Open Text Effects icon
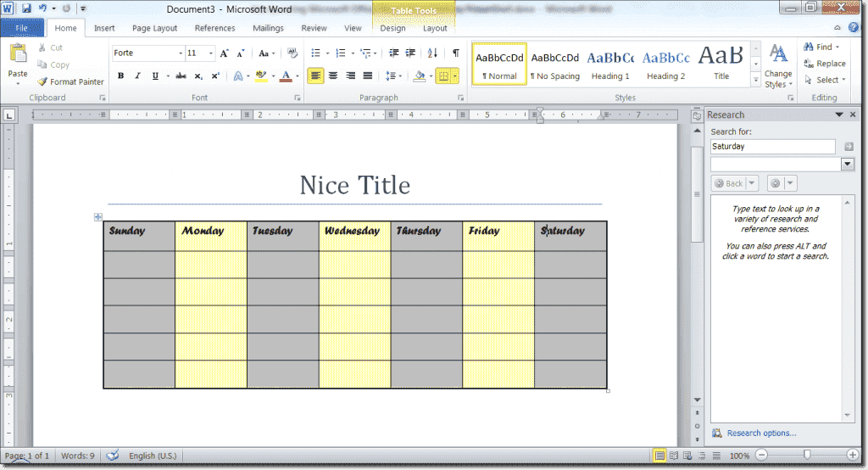Screen dimensions: 868x470 (238, 76)
